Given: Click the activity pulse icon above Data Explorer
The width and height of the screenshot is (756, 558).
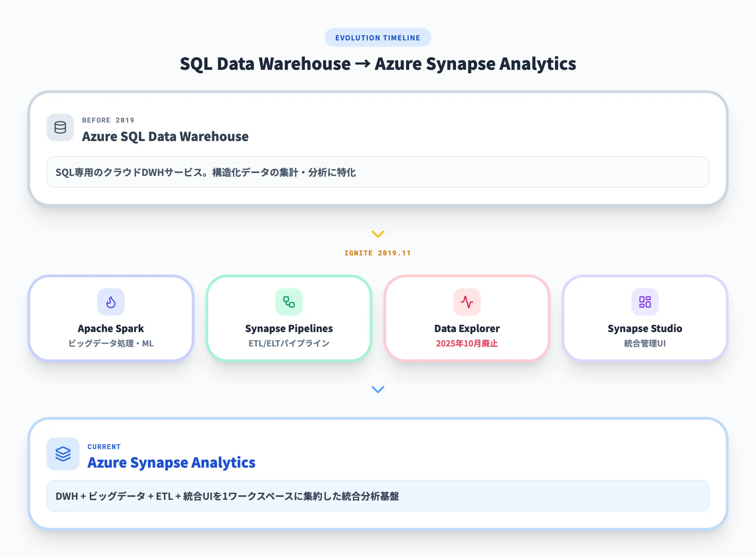Looking at the screenshot, I should click(467, 302).
